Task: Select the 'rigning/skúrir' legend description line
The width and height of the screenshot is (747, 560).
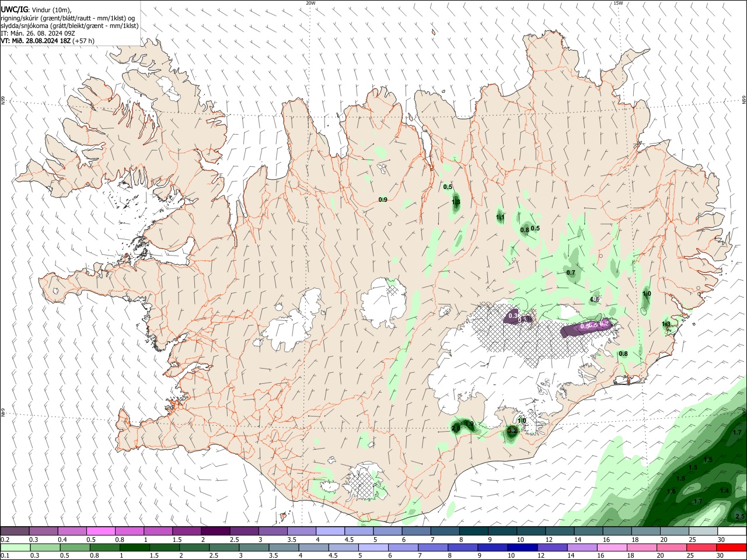Action: coord(68,17)
